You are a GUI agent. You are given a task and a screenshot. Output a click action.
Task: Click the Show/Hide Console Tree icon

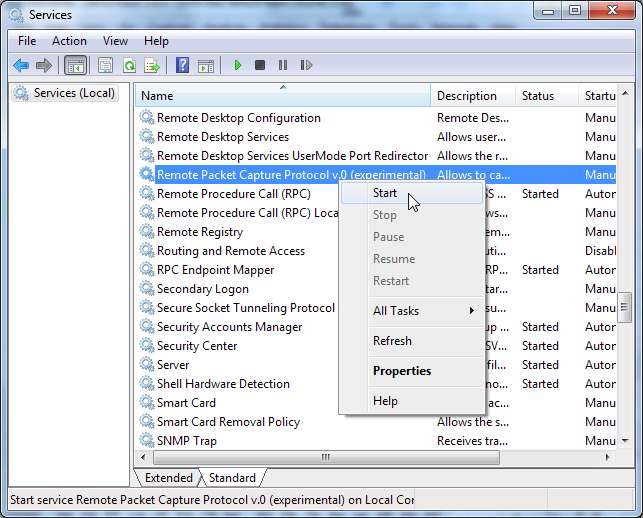coord(75,66)
